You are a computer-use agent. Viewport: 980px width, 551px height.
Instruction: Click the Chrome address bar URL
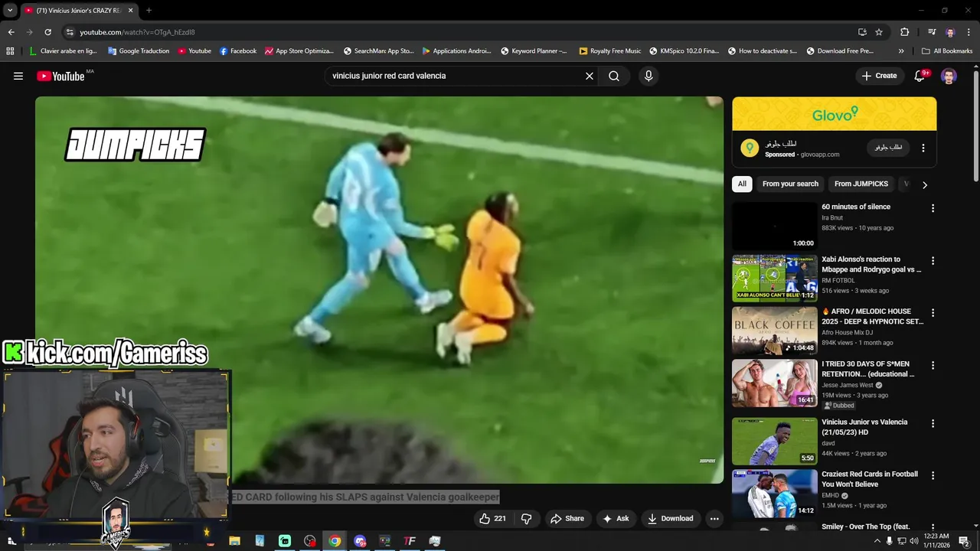pos(138,32)
